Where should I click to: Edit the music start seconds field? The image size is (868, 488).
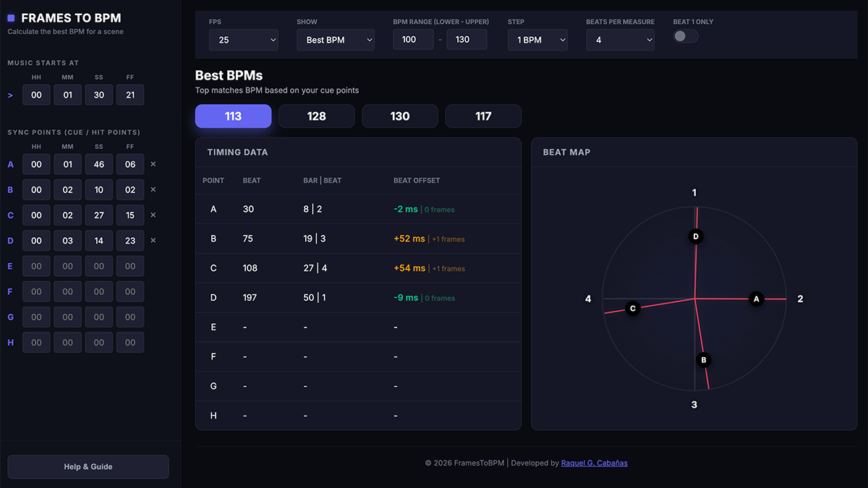[99, 95]
